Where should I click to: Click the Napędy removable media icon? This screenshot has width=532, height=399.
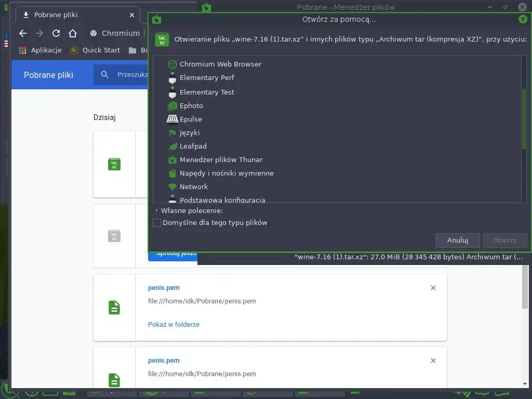click(x=172, y=174)
